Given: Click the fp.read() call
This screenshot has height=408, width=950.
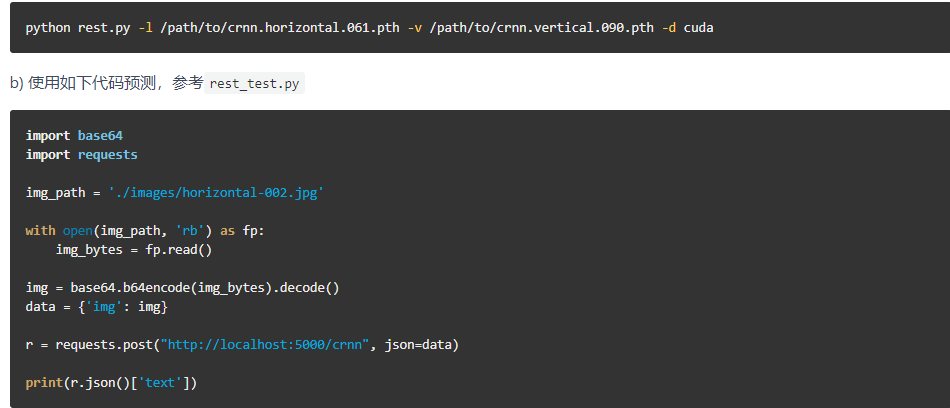Looking at the screenshot, I should click(x=179, y=249).
